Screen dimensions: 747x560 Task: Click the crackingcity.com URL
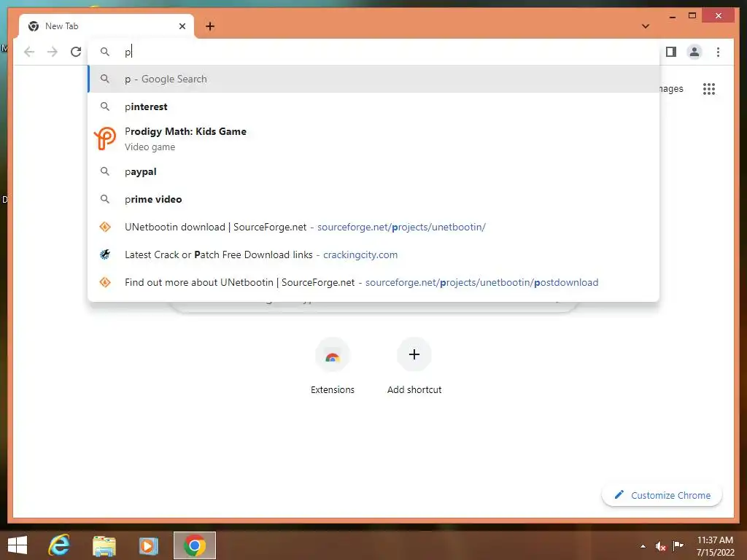tap(360, 254)
